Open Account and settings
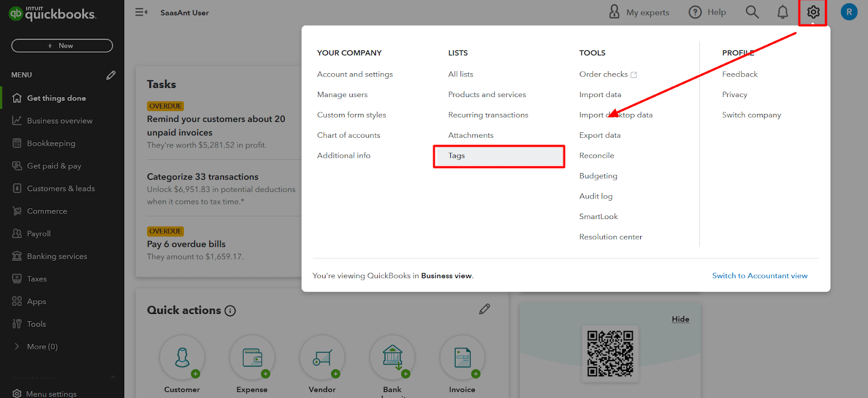 [355, 74]
